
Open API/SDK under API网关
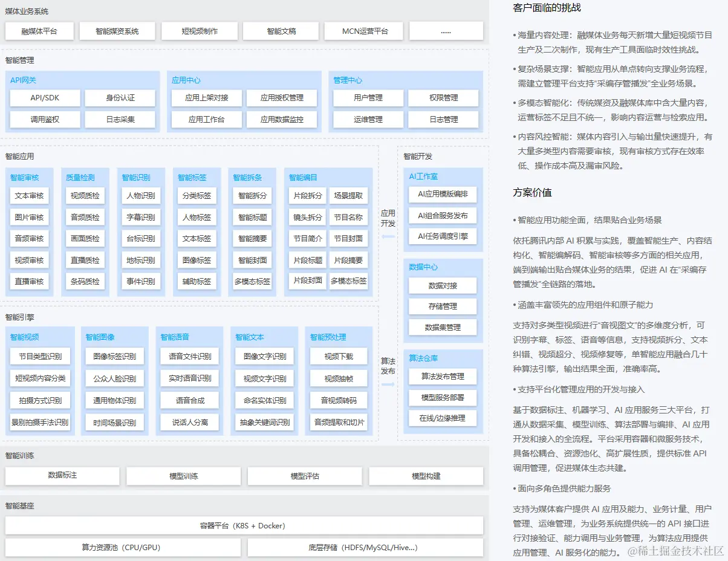point(44,97)
